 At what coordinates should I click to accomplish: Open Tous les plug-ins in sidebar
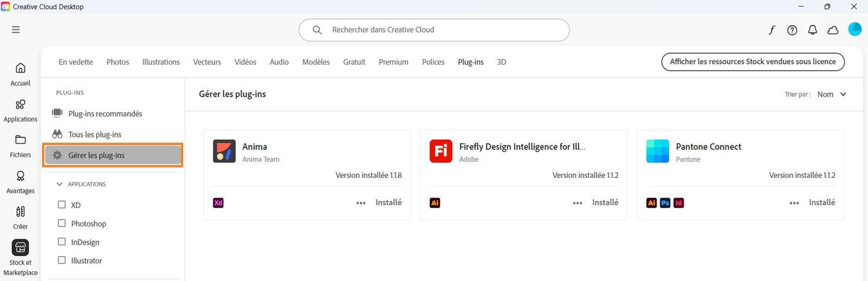(x=95, y=135)
